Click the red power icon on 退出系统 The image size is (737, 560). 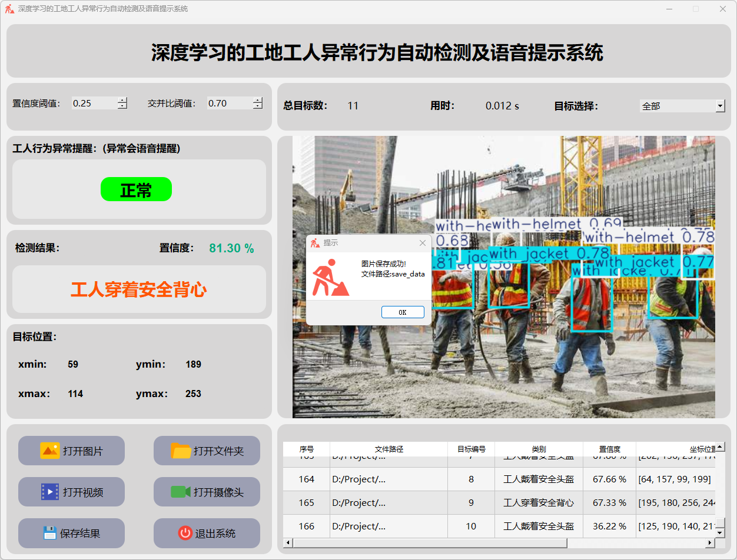(185, 533)
